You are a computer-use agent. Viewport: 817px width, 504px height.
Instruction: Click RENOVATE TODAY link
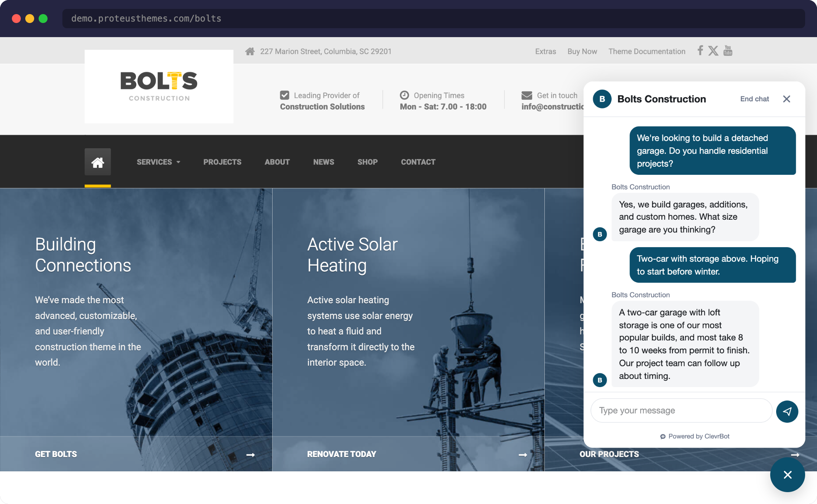point(341,454)
